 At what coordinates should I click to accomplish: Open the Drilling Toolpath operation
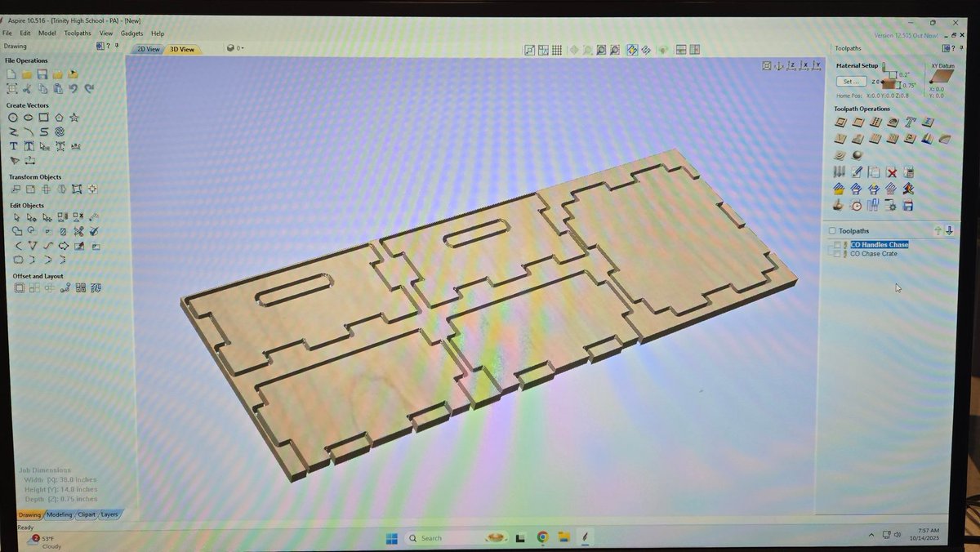[x=876, y=122]
